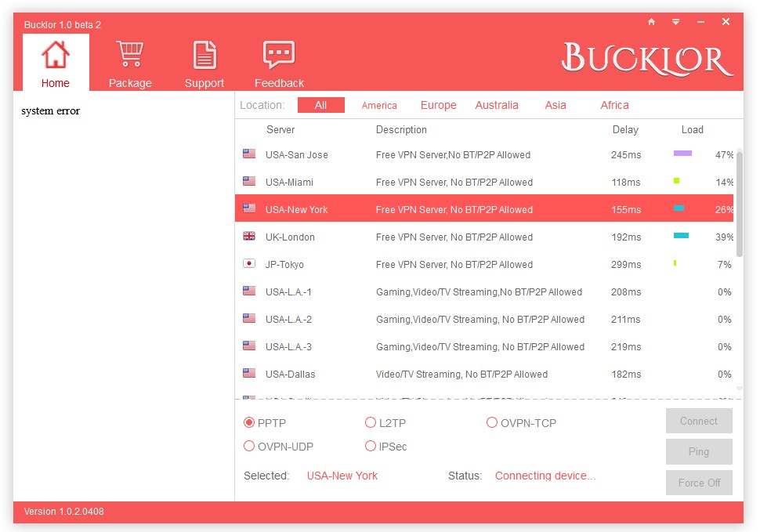The width and height of the screenshot is (760, 532).
Task: Click the Connecting device status text
Action: pyautogui.click(x=545, y=476)
